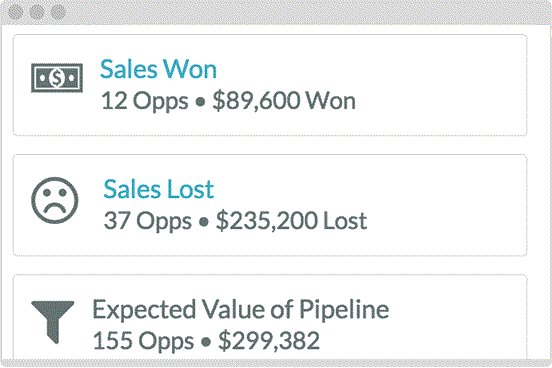The height and width of the screenshot is (368, 552).
Task: Select the Expected Value of Pipeline card
Action: 270,317
